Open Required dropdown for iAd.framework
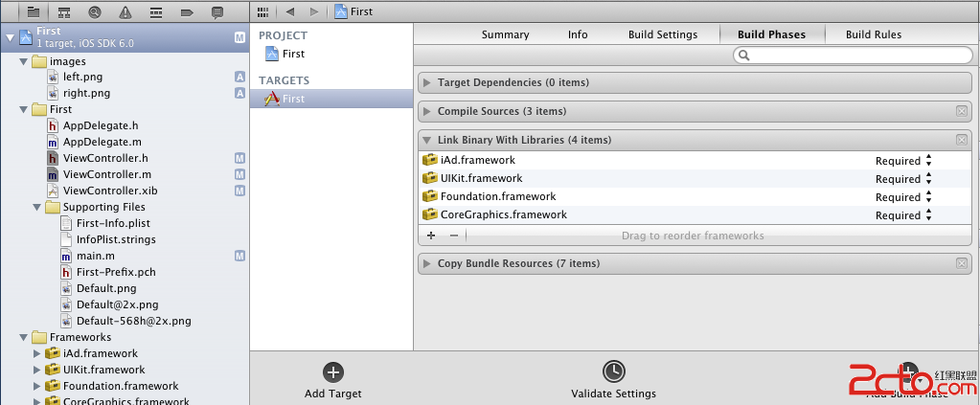 (x=928, y=161)
